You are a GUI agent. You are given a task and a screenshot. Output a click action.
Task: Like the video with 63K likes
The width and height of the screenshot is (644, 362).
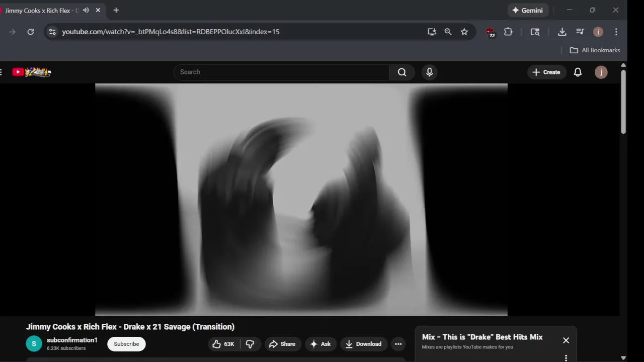point(224,344)
